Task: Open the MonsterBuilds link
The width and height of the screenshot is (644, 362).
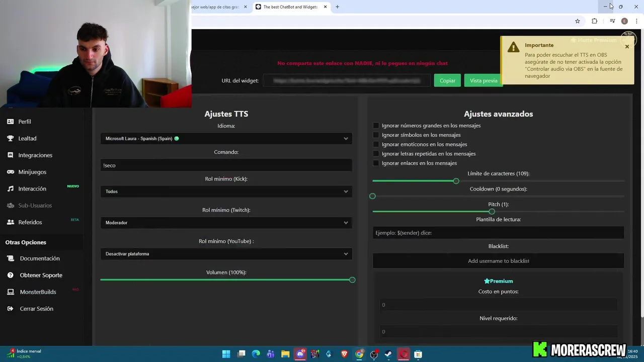Action: (x=38, y=292)
